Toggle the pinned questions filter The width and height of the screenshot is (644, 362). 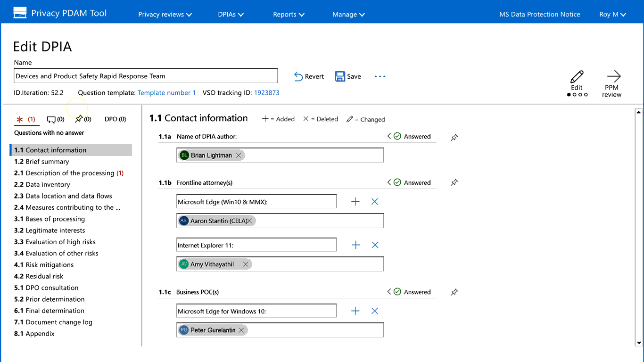click(x=79, y=119)
